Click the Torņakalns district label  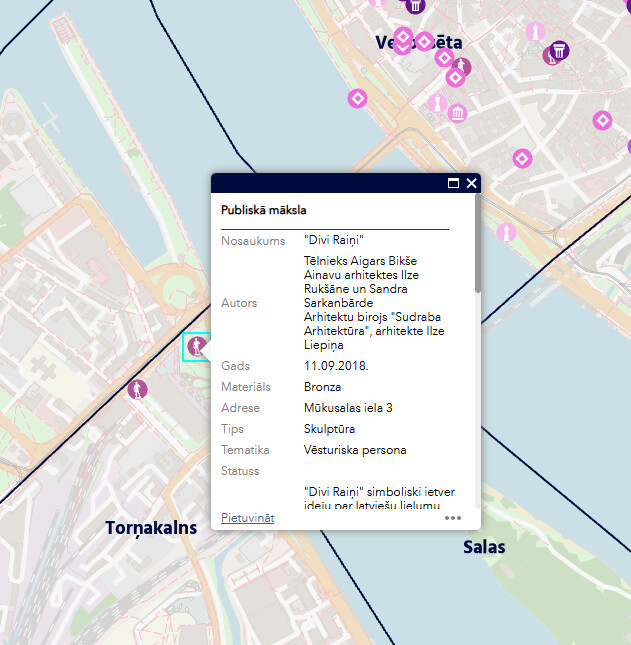point(151,528)
